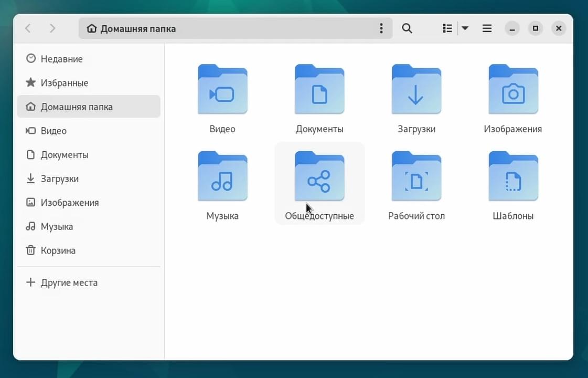This screenshot has width=588, height=378.
Task: Click the Избранные sidebar label
Action: [x=65, y=83]
